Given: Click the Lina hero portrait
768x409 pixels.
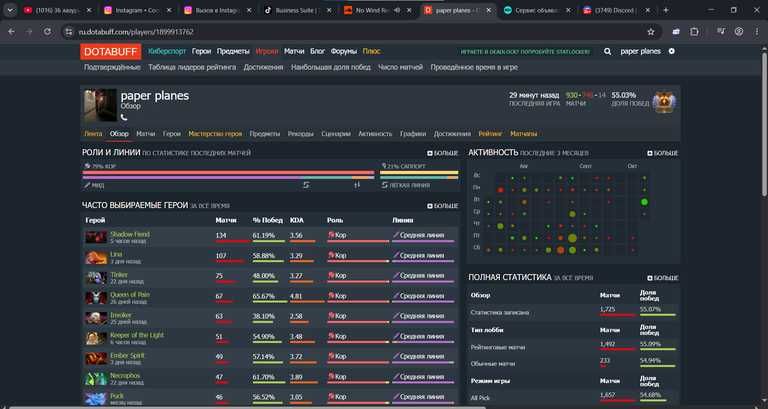Looking at the screenshot, I should point(96,257).
